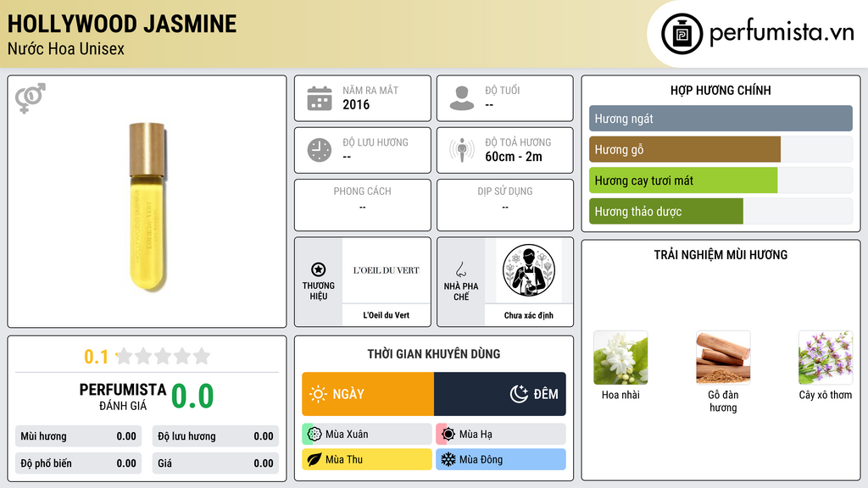Click the person icon beside Độ tuổi
868x488 pixels.
tap(462, 98)
